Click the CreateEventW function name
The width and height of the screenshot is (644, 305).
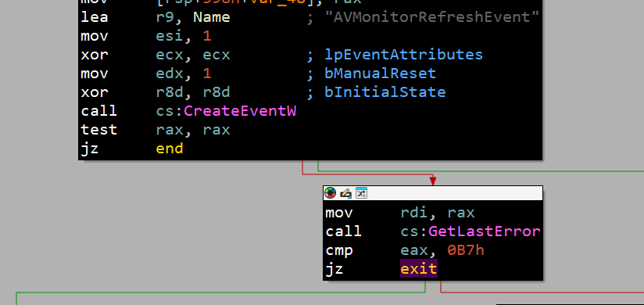click(239, 111)
